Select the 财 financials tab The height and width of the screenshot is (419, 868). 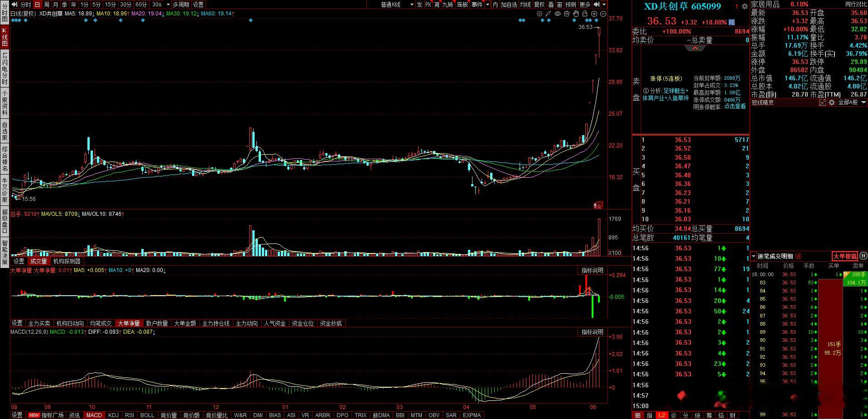(x=733, y=415)
